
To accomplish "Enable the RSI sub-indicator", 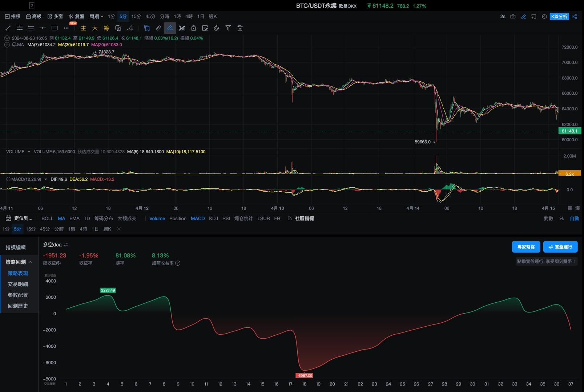I will click(x=226, y=219).
